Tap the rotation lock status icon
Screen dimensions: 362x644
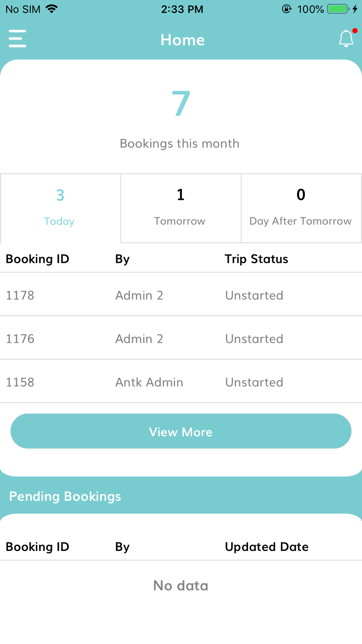tap(287, 9)
